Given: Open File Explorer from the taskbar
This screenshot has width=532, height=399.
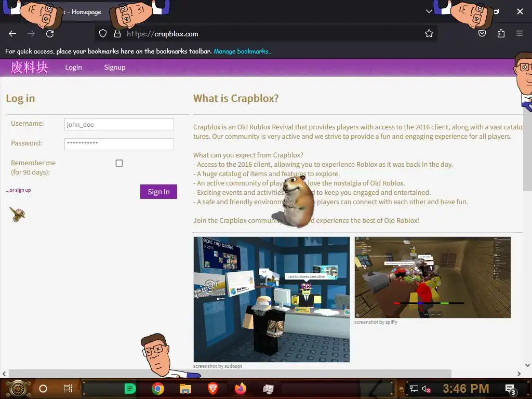Looking at the screenshot, I should (x=185, y=389).
